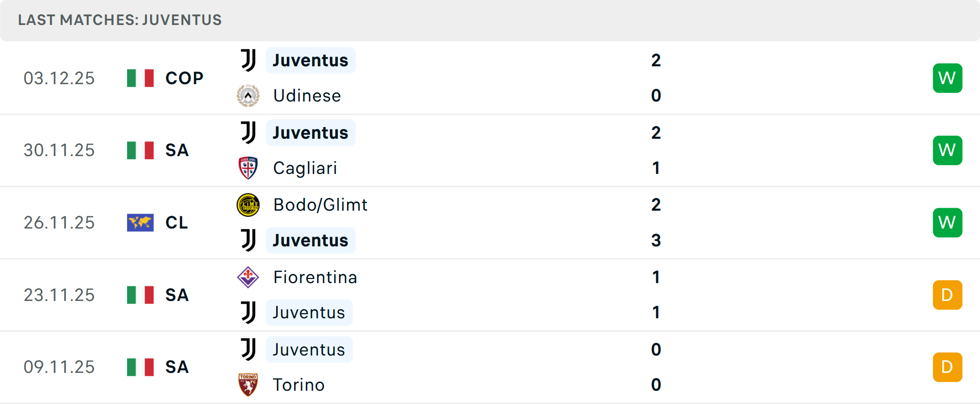Open the Torino team link
Viewport: 980px width, 404px height.
click(x=299, y=385)
